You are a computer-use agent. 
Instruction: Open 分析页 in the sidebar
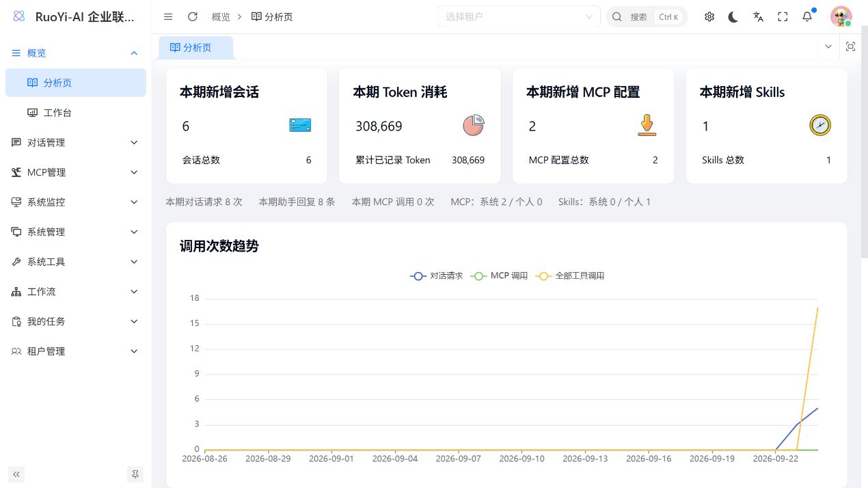coord(76,83)
